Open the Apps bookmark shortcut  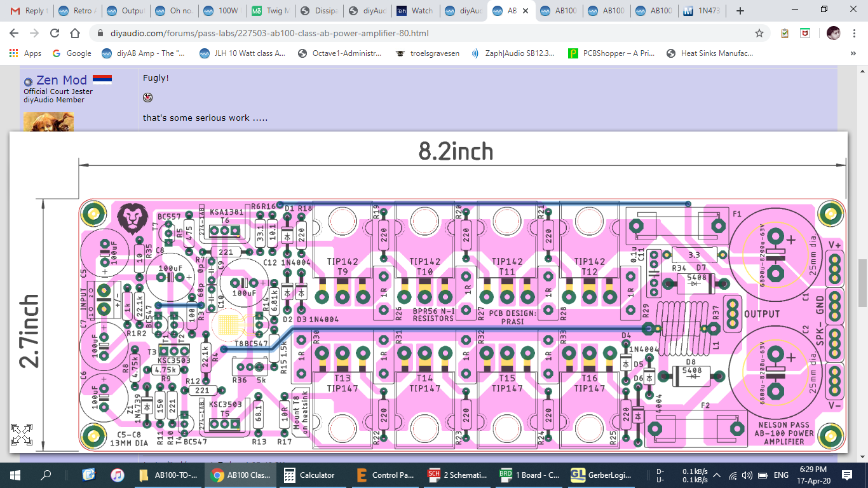[25, 53]
